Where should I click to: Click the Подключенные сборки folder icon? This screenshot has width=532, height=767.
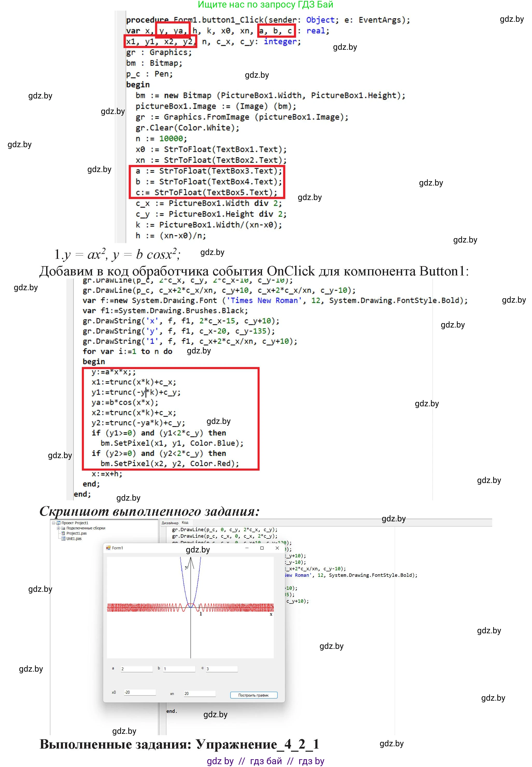(x=63, y=528)
